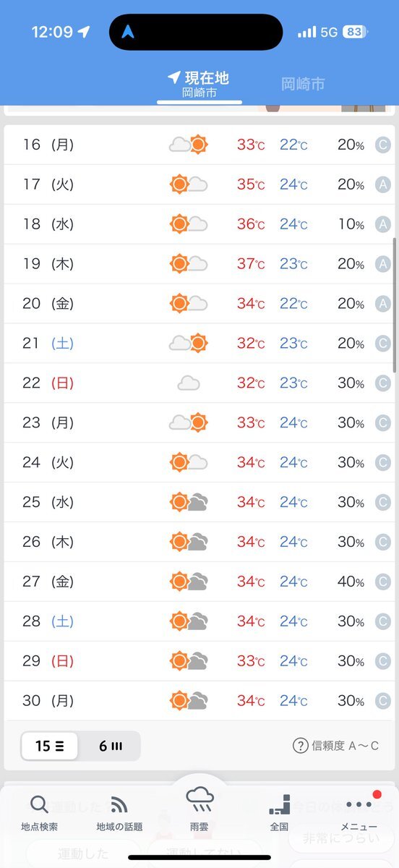Select the second 岡崎市 location tab
The height and width of the screenshot is (868, 399).
(303, 84)
